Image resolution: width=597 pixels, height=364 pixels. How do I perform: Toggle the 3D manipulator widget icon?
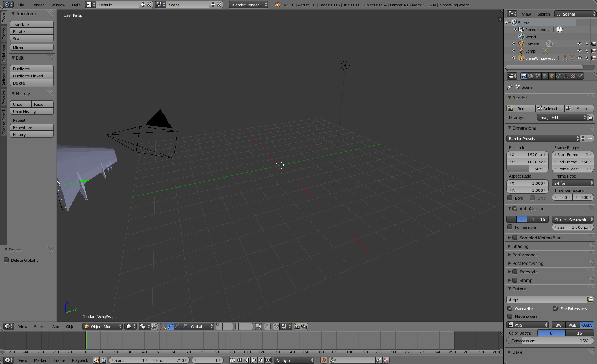(x=163, y=326)
